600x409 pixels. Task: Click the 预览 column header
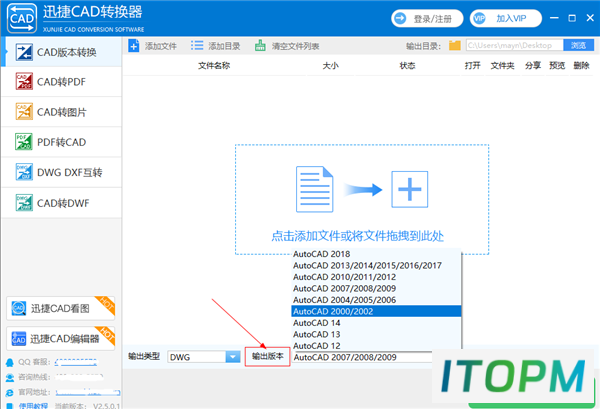click(557, 65)
